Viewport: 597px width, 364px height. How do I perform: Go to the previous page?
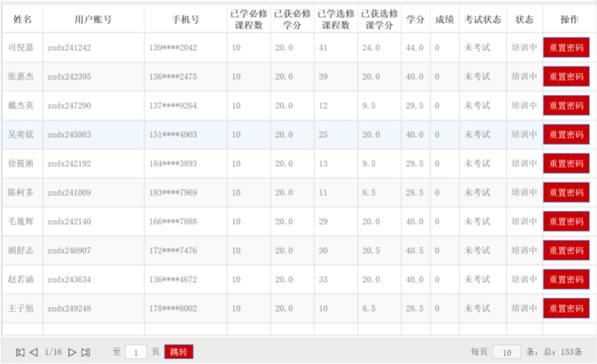[33, 353]
